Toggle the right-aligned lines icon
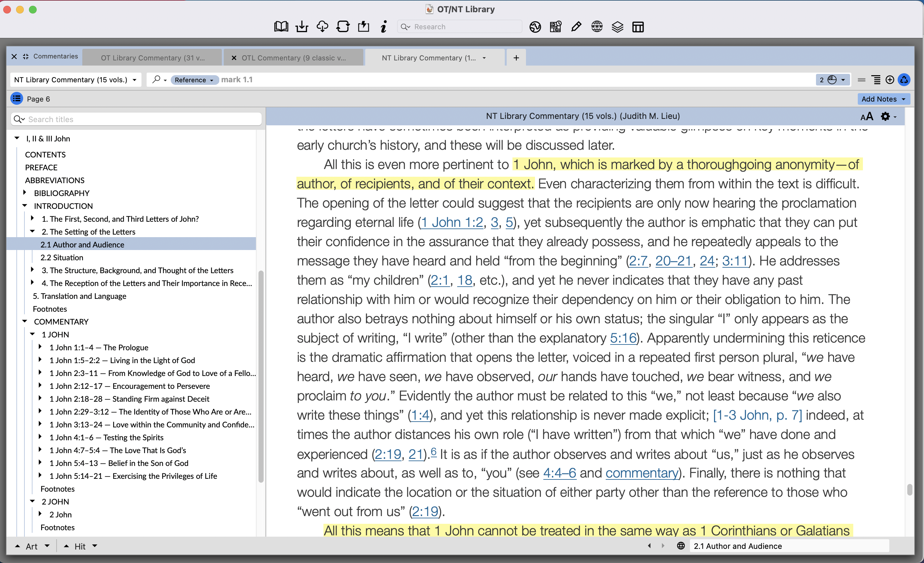 pyautogui.click(x=876, y=79)
